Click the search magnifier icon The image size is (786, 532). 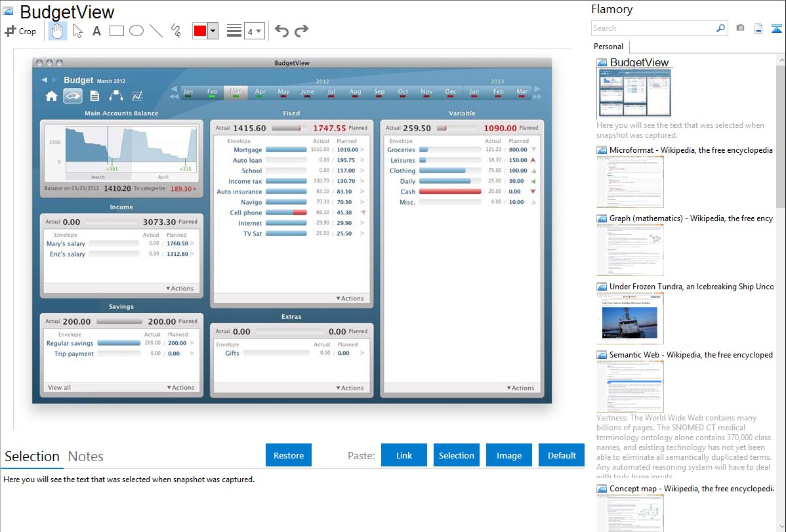(720, 28)
